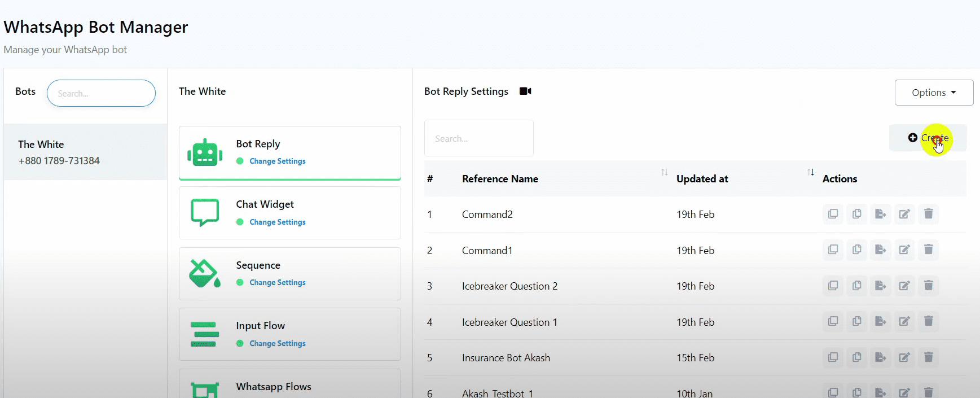Delete the Command2 bot reply
980x398 pixels.
click(x=928, y=214)
